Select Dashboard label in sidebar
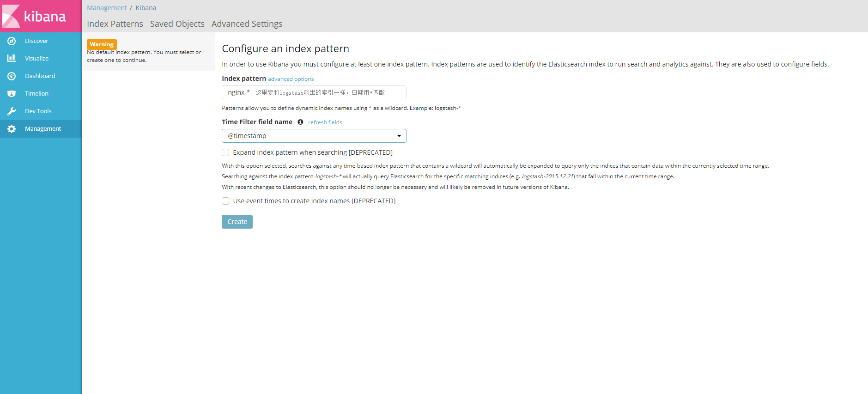The width and height of the screenshot is (868, 394). pos(40,76)
